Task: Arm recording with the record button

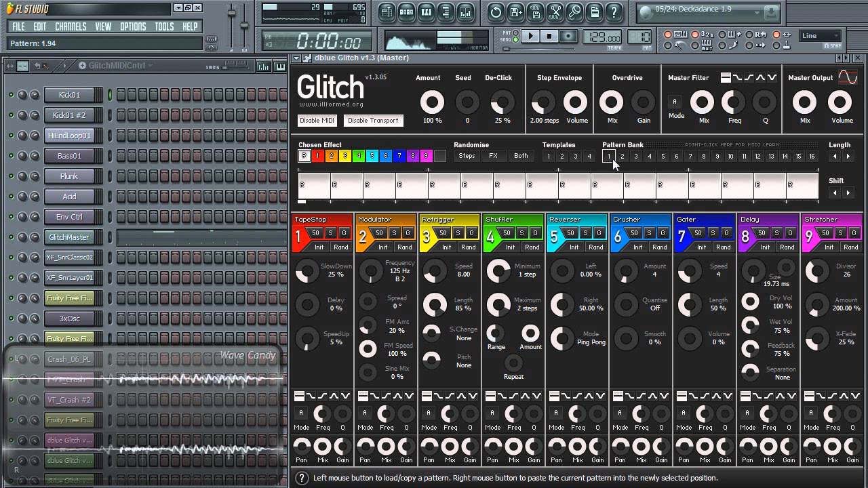Action: point(569,36)
